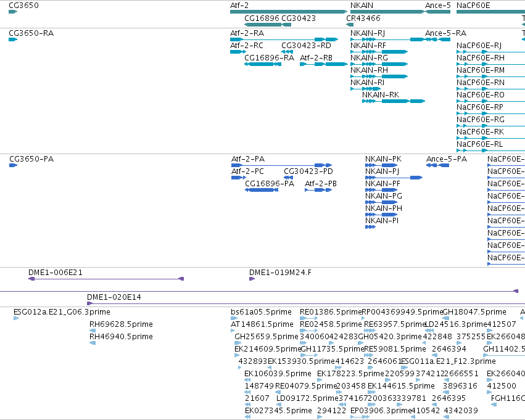
Task: Click transcript CG30423-RD
Action: [306, 46]
